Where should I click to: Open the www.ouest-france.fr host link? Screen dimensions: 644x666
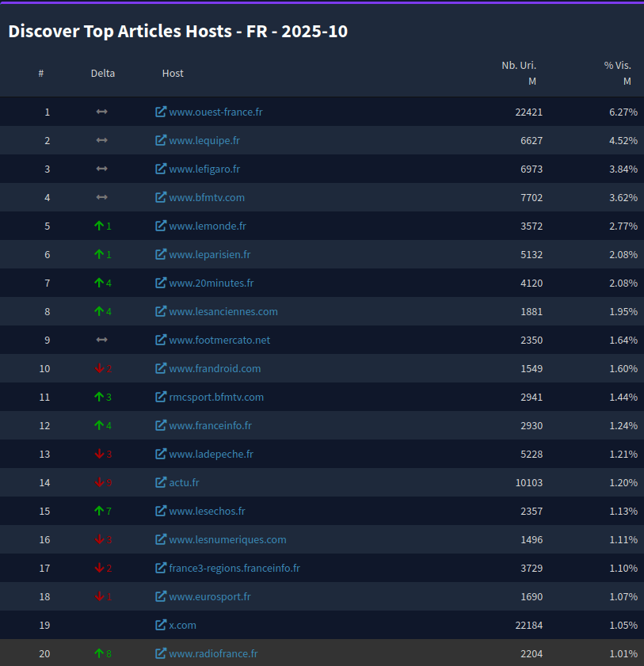pos(215,112)
